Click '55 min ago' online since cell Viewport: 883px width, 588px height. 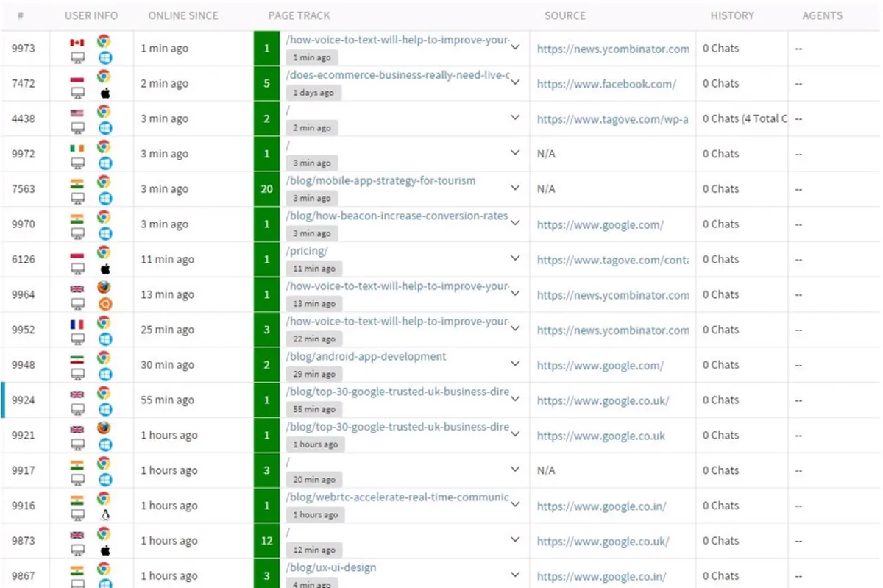pos(168,400)
